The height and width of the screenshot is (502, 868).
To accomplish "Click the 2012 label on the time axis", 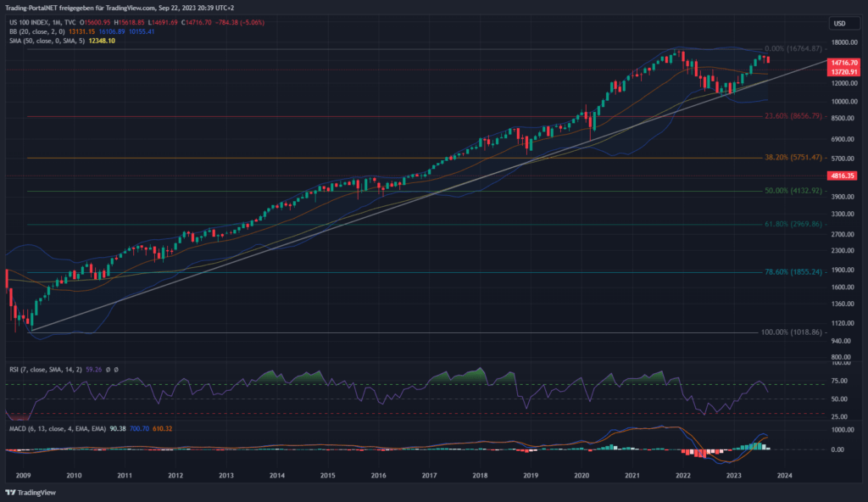I will [x=175, y=476].
